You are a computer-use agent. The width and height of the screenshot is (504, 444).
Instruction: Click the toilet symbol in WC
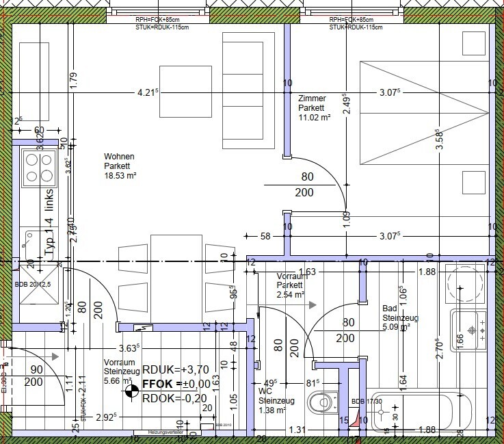(x=322, y=402)
